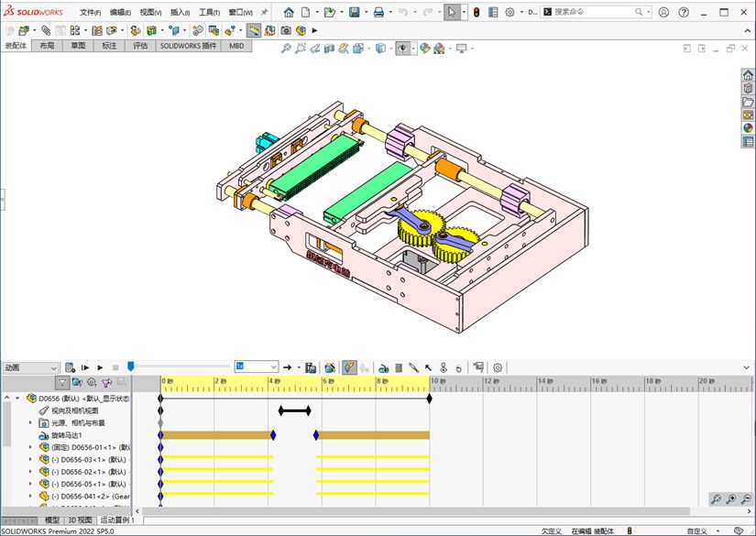Click the Print icon in the top toolbar

378,13
